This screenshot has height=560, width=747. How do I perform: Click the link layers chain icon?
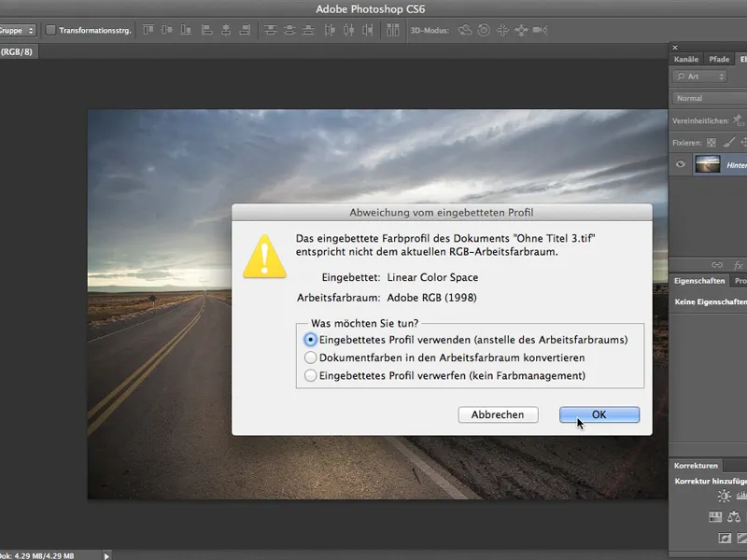click(x=717, y=265)
